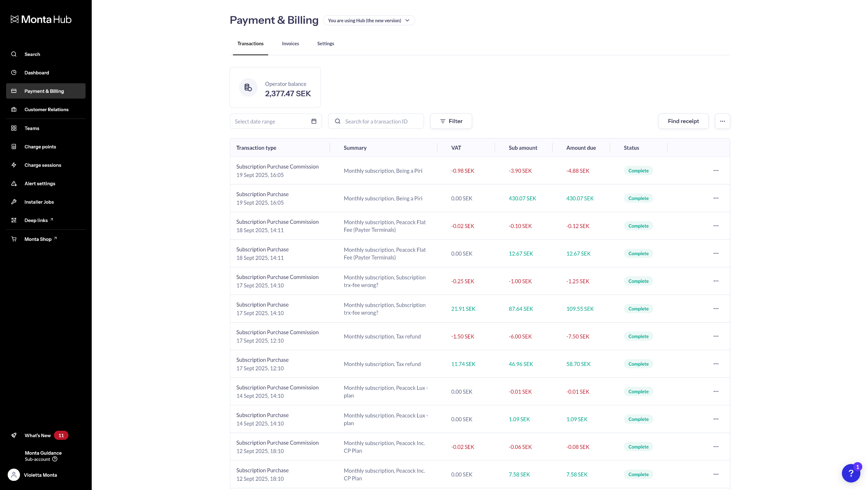
Task: Click the transaction ID search field
Action: (376, 121)
